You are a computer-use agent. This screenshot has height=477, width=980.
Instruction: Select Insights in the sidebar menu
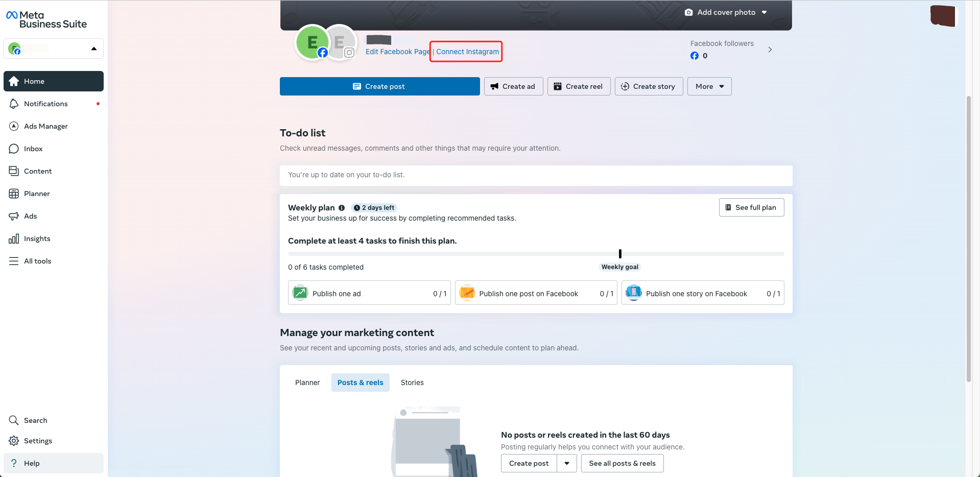click(x=54, y=238)
